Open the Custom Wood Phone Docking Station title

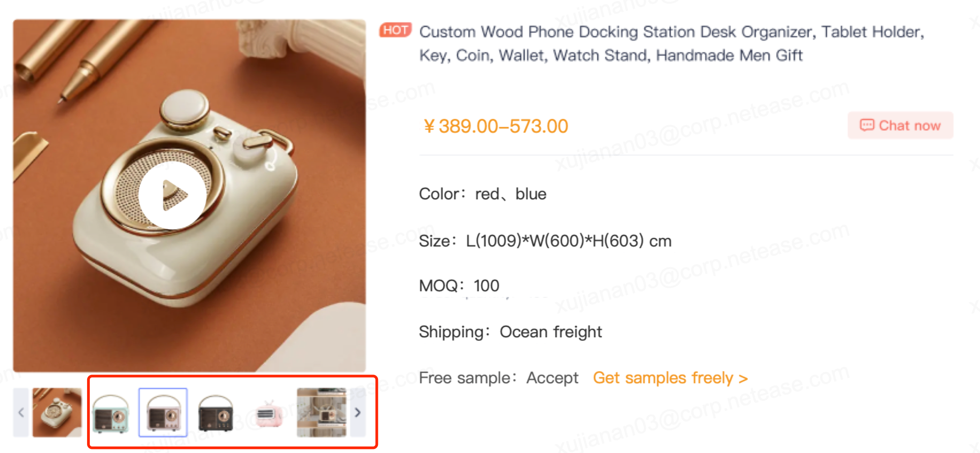point(671,44)
